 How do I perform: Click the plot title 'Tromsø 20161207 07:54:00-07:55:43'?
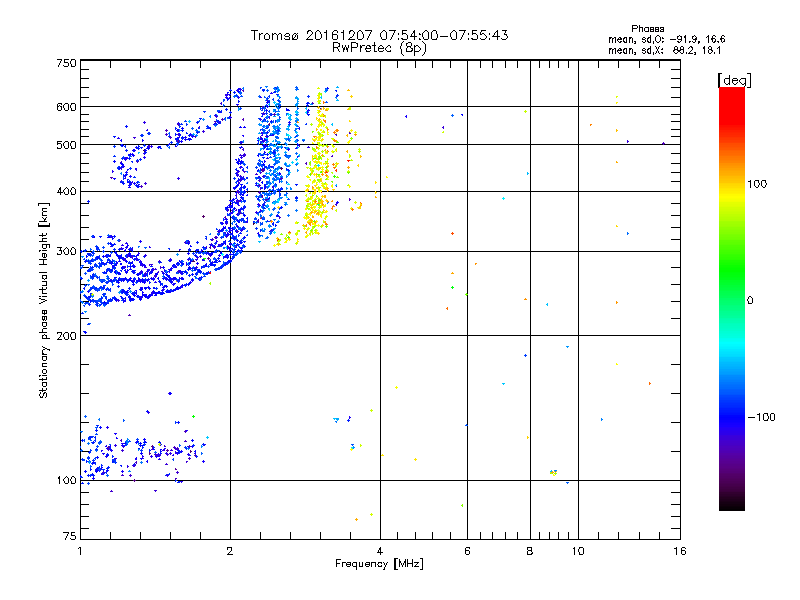tap(379, 35)
